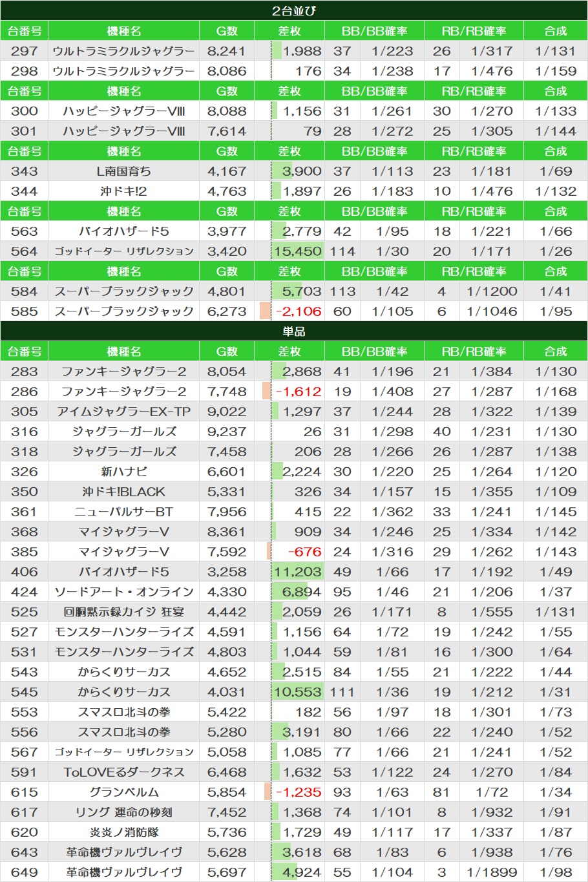Select the グランベルム machine name
The width and height of the screenshot is (588, 882).
click(123, 792)
